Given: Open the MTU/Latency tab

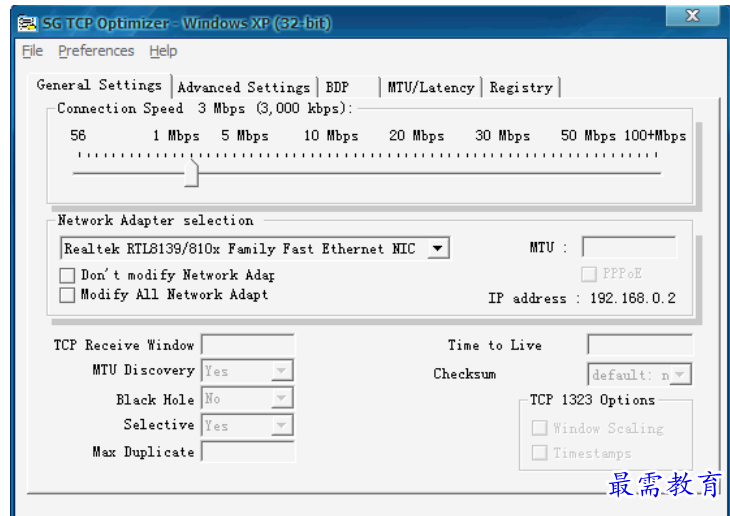Looking at the screenshot, I should (x=431, y=88).
